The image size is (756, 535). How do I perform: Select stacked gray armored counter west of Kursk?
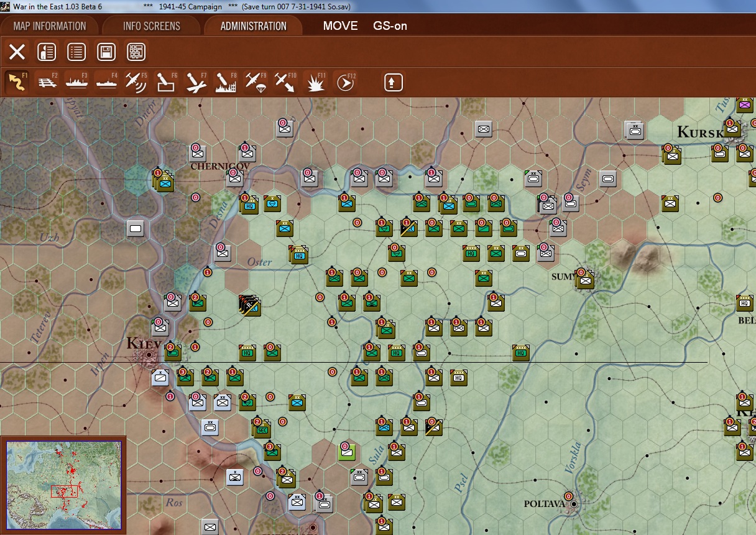coord(635,130)
